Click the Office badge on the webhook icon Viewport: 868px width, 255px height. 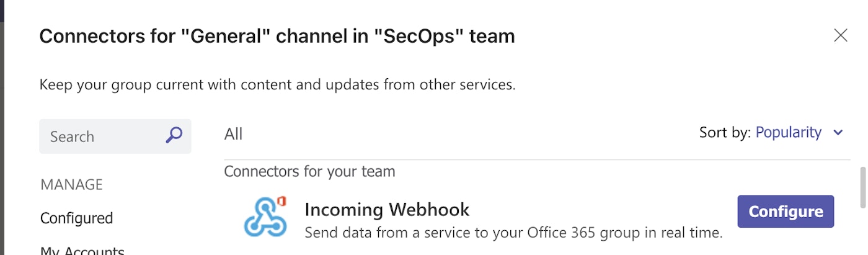281,202
